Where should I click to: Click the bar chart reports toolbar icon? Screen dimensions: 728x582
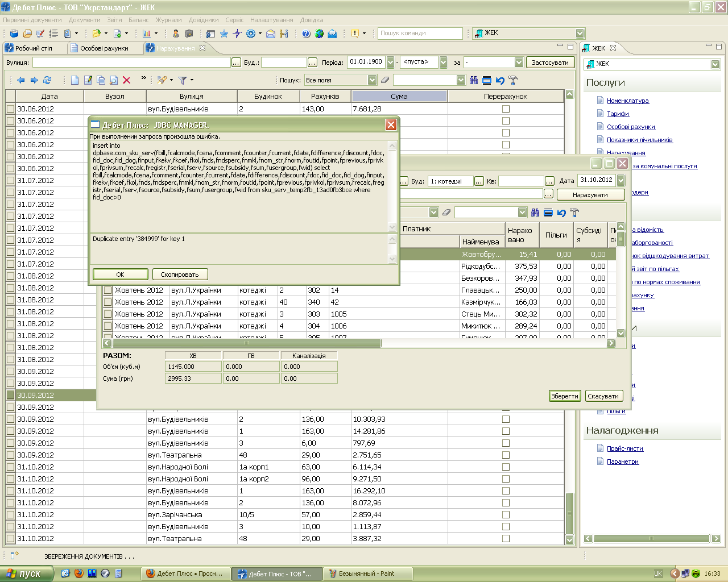point(146,34)
